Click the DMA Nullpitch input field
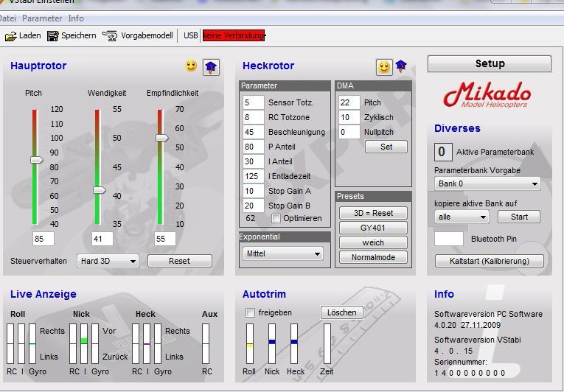Viewport: 564px width, 392px height. coord(349,132)
